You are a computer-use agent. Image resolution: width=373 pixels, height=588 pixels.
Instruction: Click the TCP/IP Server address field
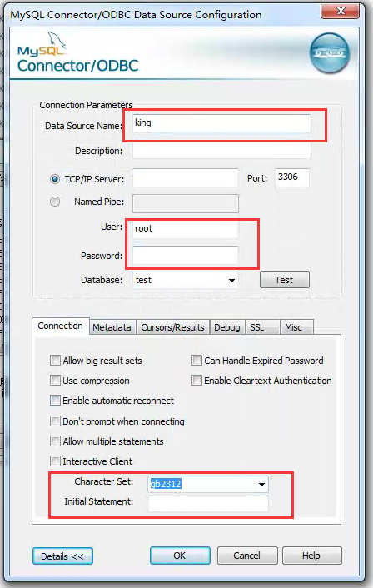(186, 177)
